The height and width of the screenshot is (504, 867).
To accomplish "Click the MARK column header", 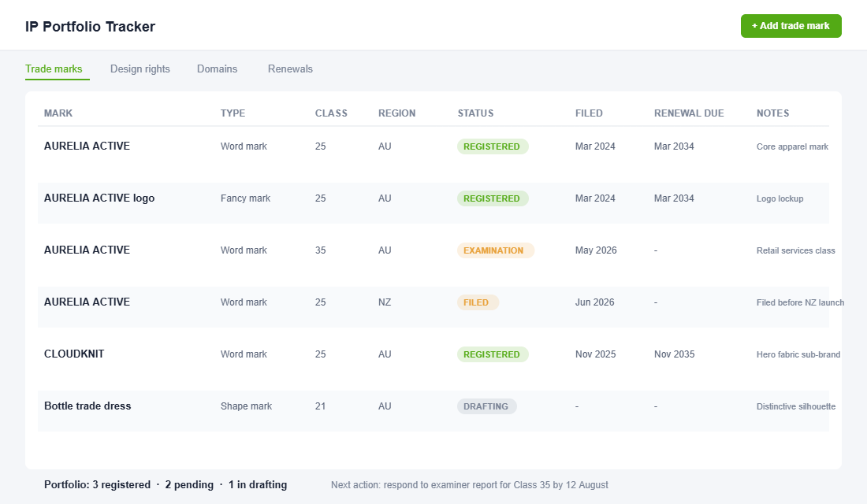I will pyautogui.click(x=58, y=113).
